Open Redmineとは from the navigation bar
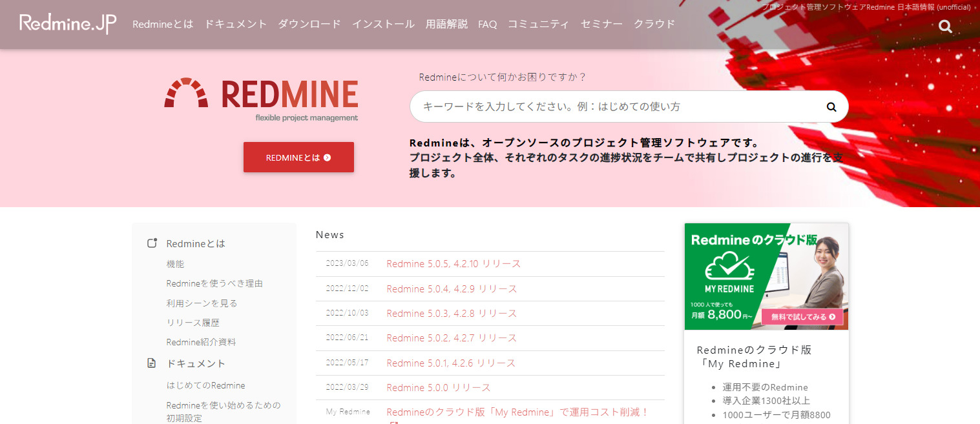This screenshot has height=424, width=980. (x=162, y=24)
